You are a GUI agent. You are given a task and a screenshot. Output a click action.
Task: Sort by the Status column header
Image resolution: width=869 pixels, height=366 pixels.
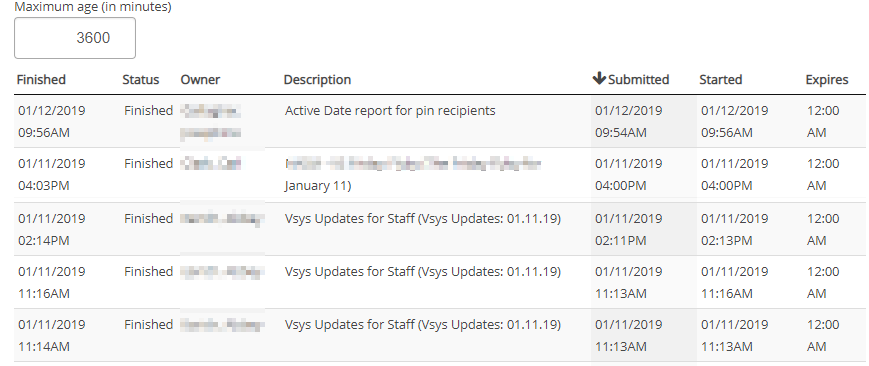pyautogui.click(x=141, y=79)
